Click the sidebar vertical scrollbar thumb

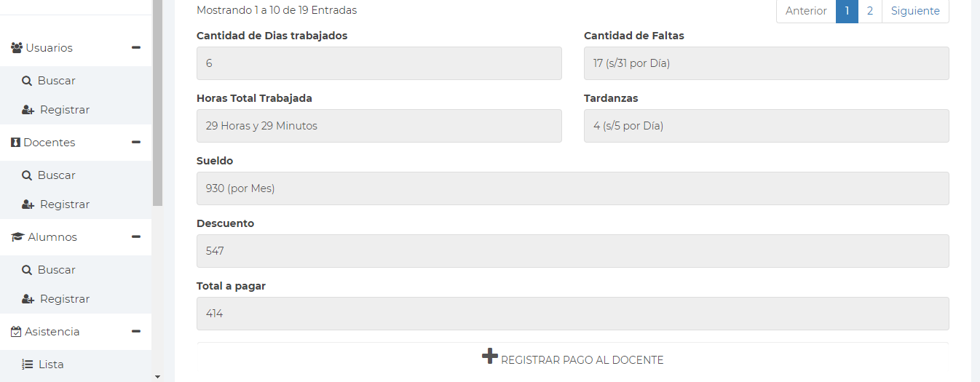click(x=157, y=102)
